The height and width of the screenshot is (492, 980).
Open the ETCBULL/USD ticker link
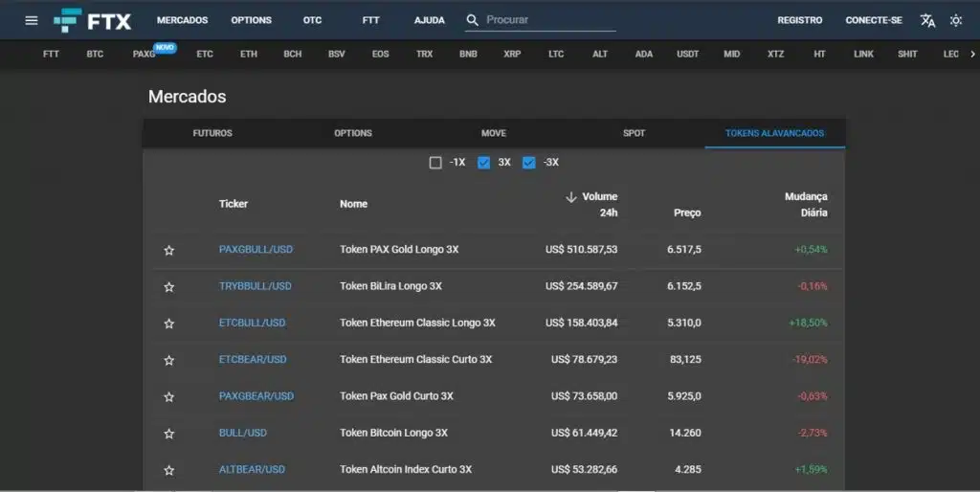click(x=252, y=323)
